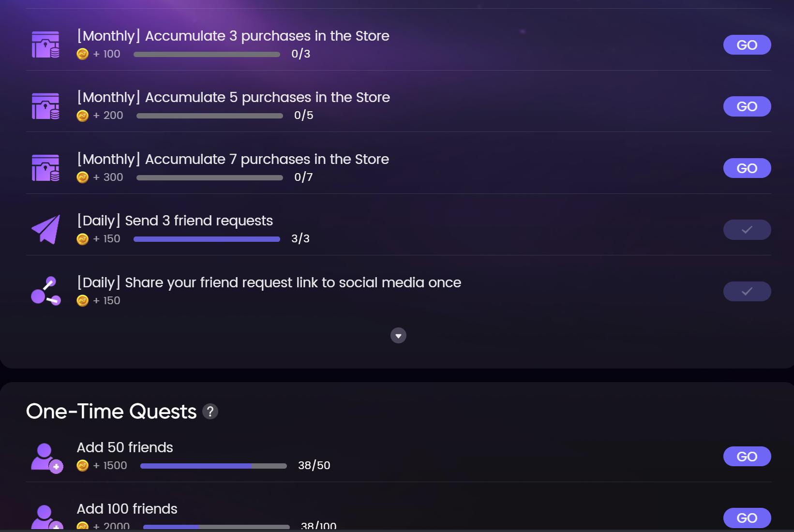Open the One-Time Quests help question mark

[x=210, y=412]
